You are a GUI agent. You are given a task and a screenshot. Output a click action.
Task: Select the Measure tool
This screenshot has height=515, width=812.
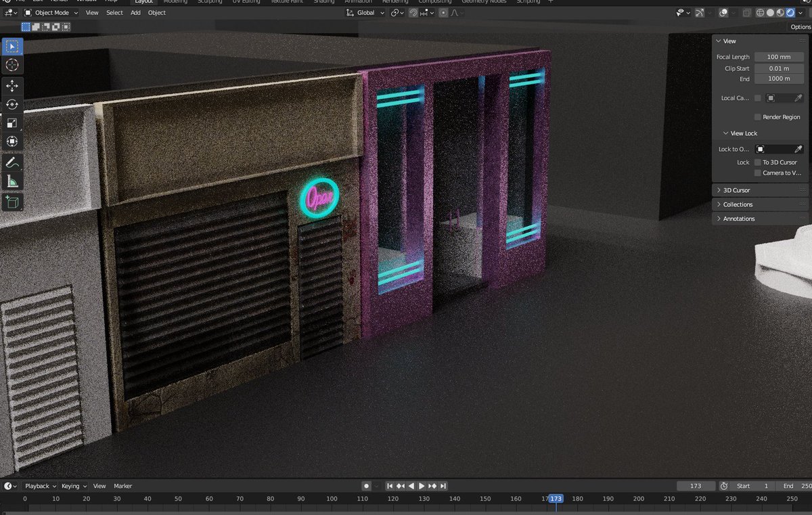coord(12,181)
